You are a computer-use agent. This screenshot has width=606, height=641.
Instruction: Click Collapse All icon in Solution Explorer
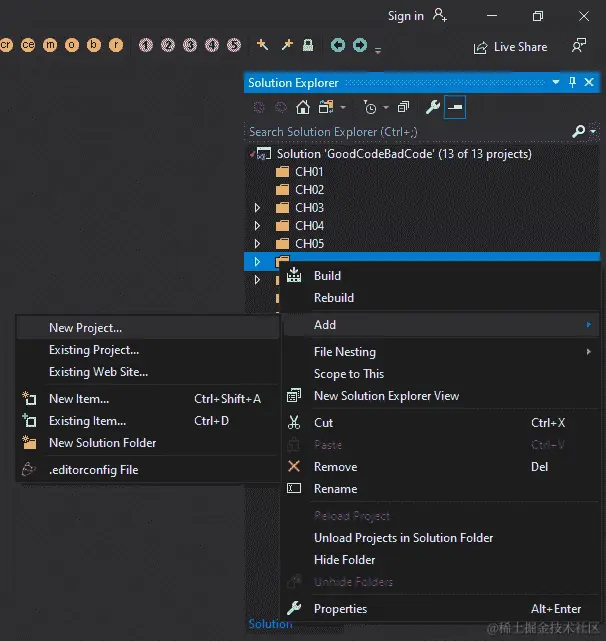tap(403, 108)
